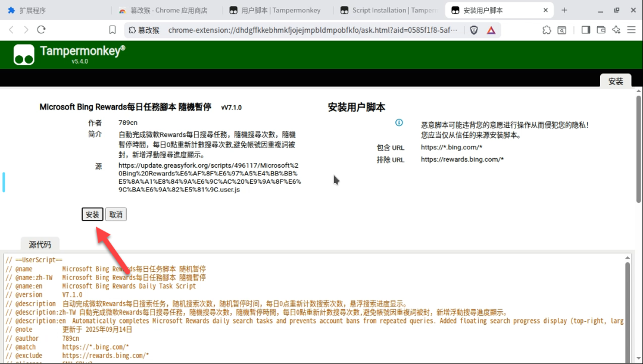Image resolution: width=643 pixels, height=364 pixels.
Task: Click the exclude URL https://rewards.bing.com/*
Action: click(462, 159)
